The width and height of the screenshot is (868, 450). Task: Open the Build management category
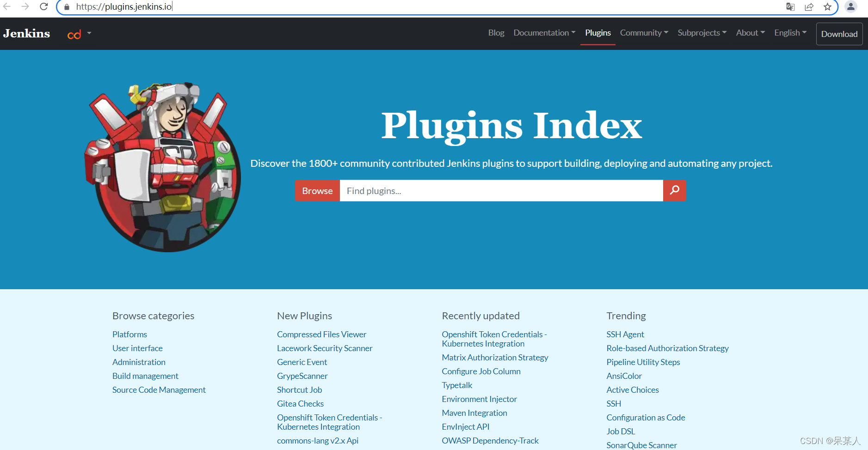coord(145,376)
